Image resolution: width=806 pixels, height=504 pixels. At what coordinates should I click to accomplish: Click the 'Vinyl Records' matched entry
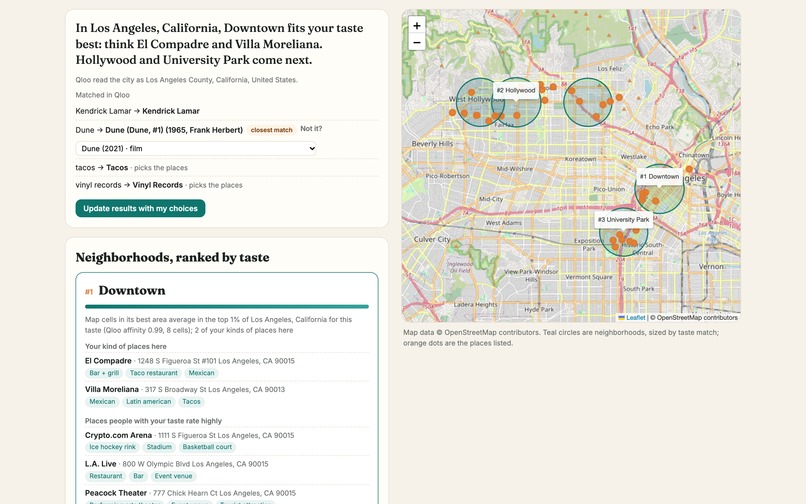(x=159, y=185)
